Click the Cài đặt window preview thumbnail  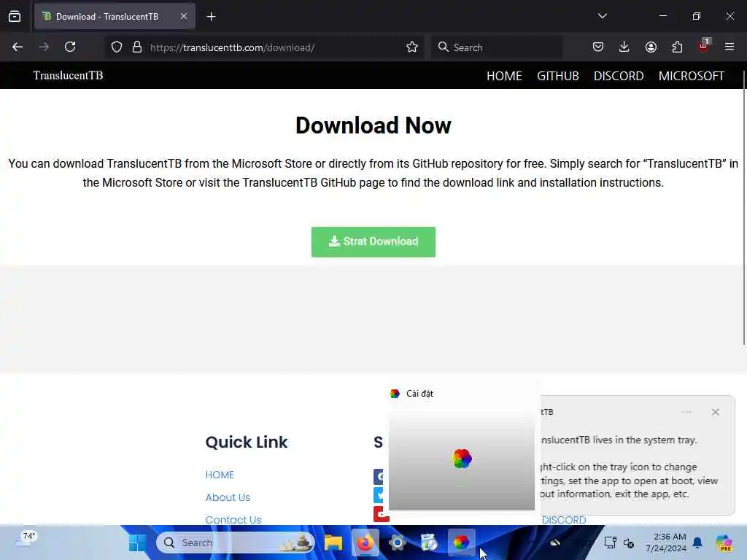[x=462, y=460]
